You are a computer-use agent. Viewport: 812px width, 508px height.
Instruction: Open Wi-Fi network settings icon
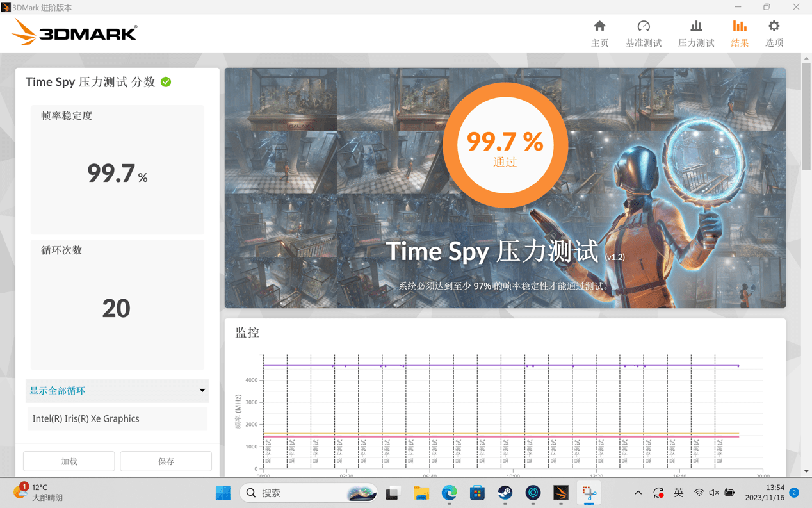tap(699, 493)
